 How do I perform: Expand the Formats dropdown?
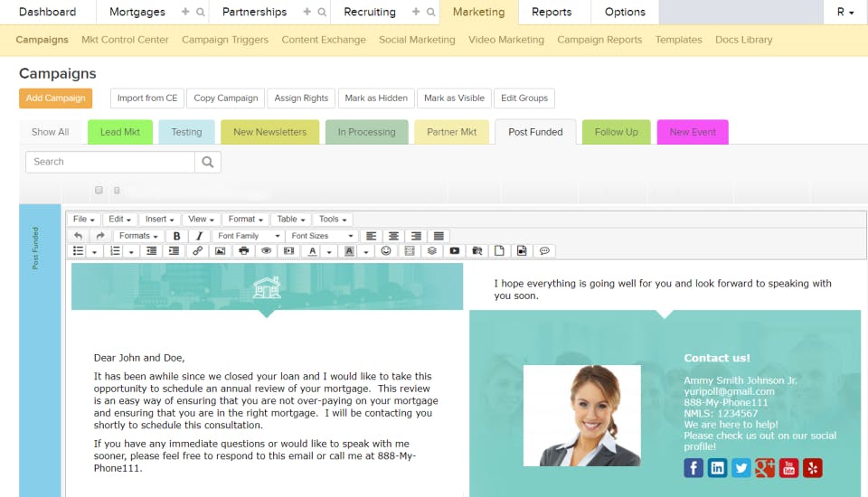(138, 236)
